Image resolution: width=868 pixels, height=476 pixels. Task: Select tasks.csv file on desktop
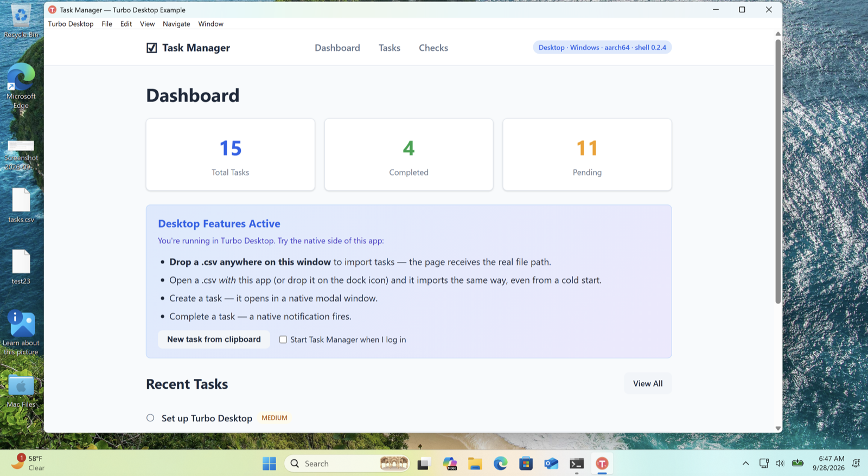click(21, 205)
